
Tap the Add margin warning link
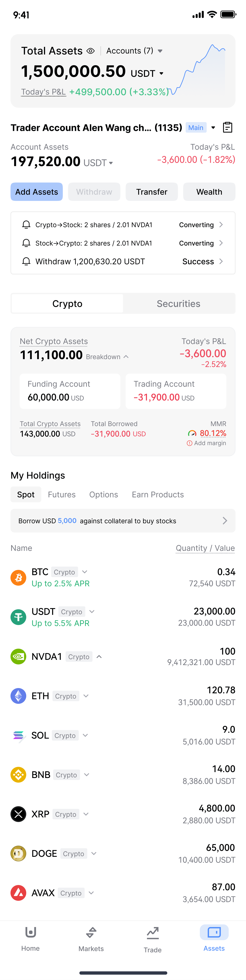point(206,443)
